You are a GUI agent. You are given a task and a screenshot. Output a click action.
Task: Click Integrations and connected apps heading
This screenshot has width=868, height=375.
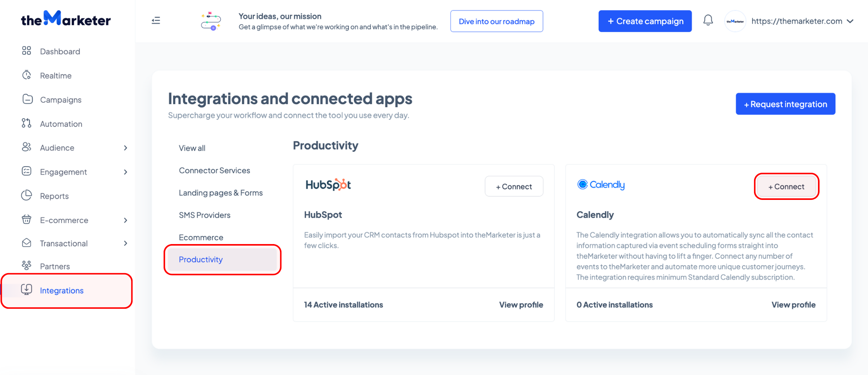(x=290, y=98)
